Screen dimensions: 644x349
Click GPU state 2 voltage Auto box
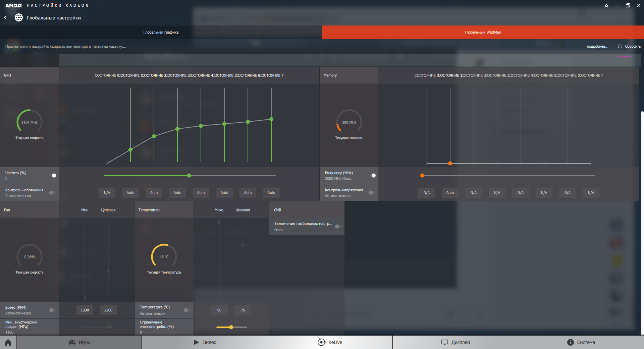[x=154, y=193]
